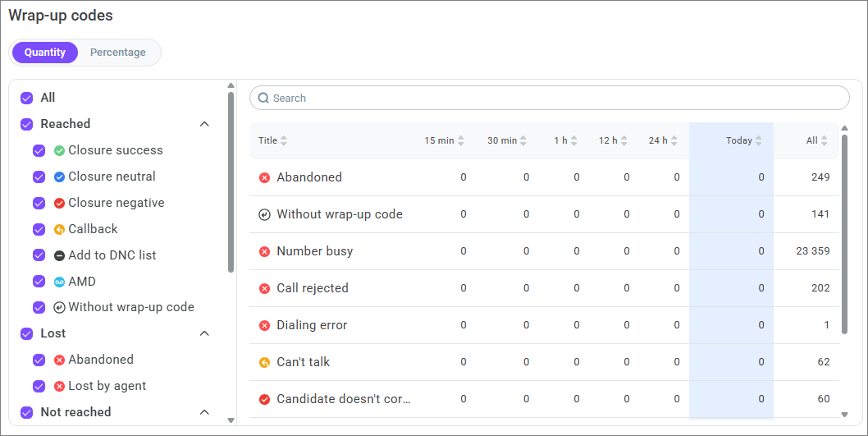The height and width of the screenshot is (436, 868).
Task: Click the 23 359 value in Number busy row
Action: coord(813,251)
